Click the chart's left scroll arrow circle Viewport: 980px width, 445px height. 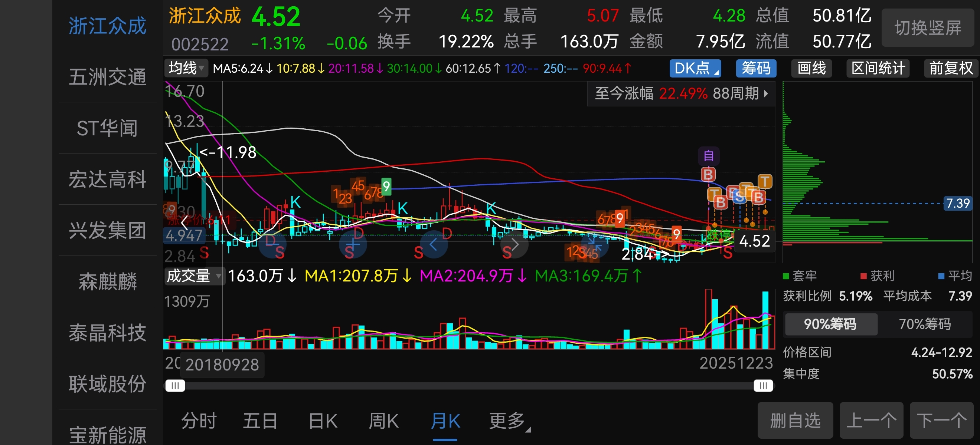point(434,244)
